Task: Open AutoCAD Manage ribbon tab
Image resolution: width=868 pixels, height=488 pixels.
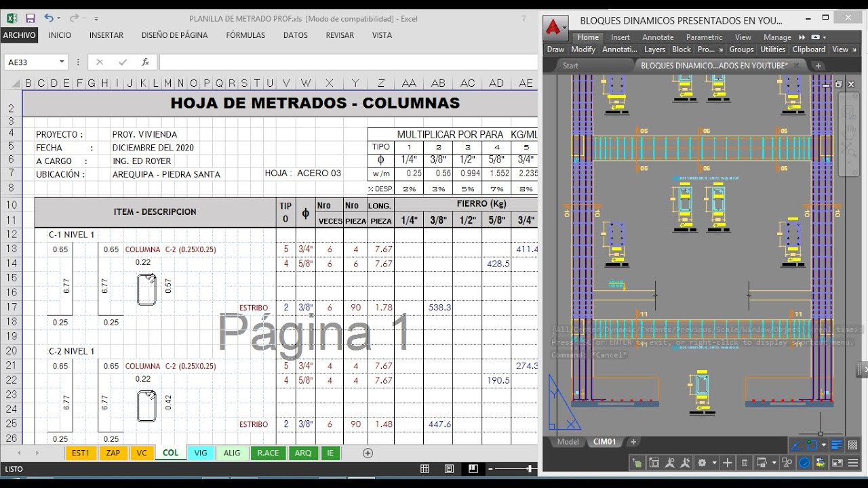Action: [x=777, y=37]
